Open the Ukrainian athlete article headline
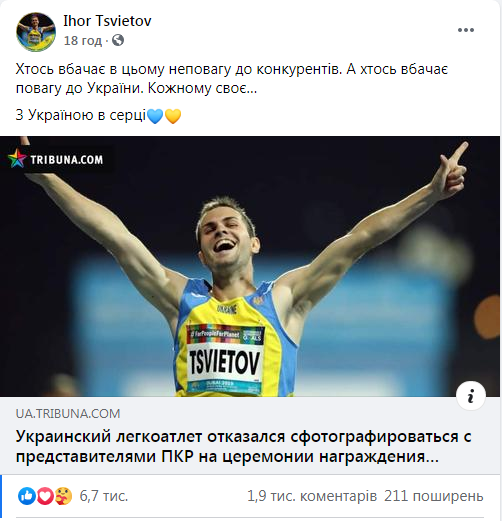The width and height of the screenshot is (502, 521). point(243,447)
